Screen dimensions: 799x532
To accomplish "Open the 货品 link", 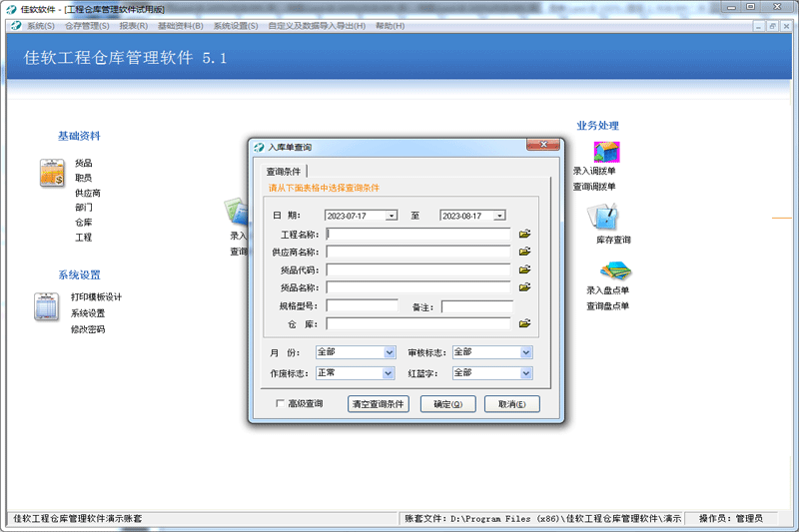I will (x=84, y=163).
